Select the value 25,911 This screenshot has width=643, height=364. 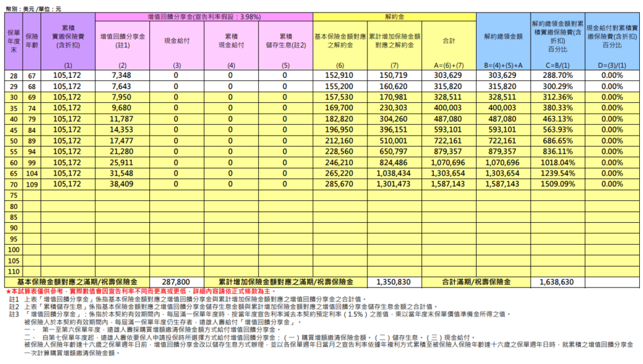[121, 163]
